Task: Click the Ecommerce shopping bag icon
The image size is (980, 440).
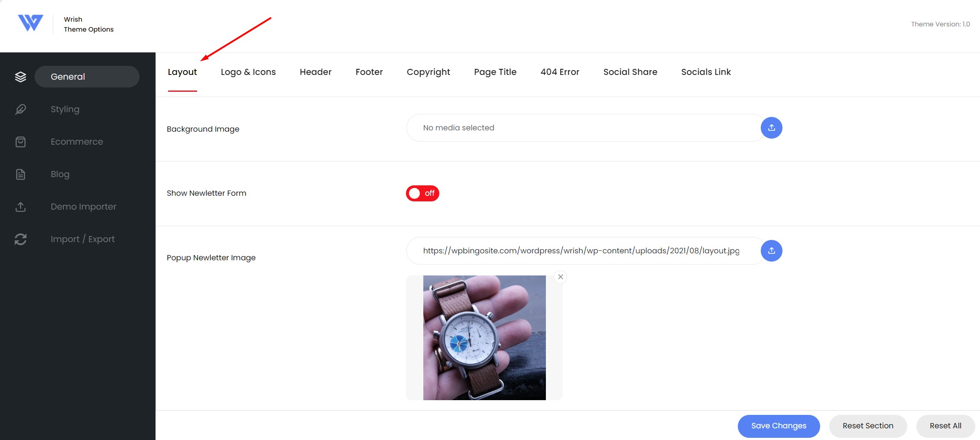Action: [x=20, y=142]
